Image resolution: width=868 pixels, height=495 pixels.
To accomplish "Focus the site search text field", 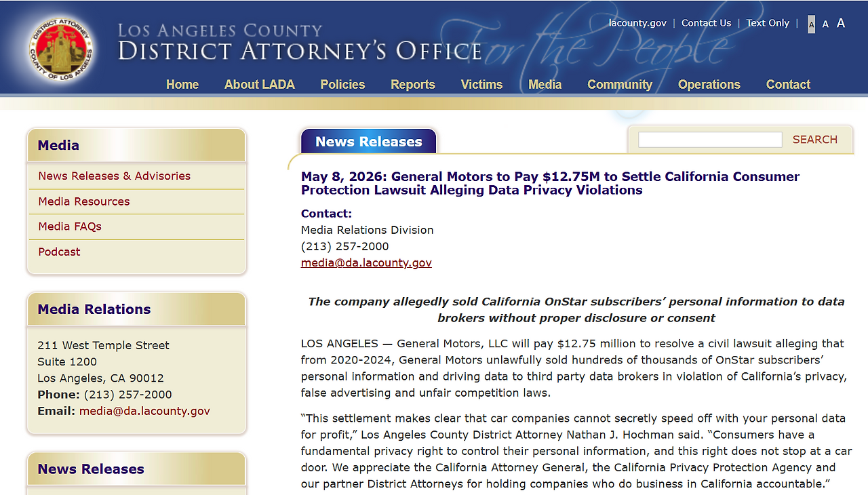I will pos(710,140).
